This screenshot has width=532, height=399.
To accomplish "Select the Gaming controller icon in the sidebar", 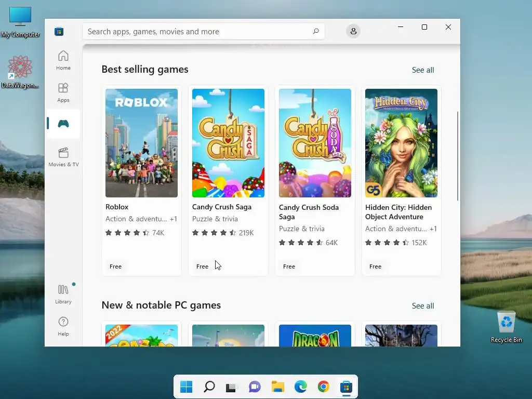I will [x=63, y=124].
